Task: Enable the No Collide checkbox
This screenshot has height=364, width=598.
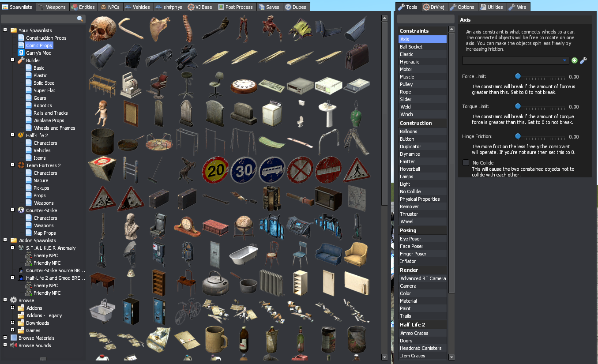Action: 466,163
